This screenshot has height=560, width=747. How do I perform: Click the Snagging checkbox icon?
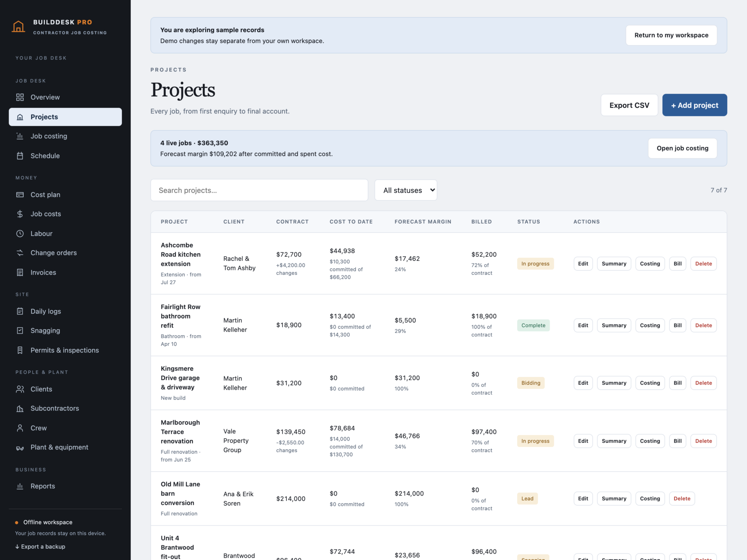[x=20, y=331]
